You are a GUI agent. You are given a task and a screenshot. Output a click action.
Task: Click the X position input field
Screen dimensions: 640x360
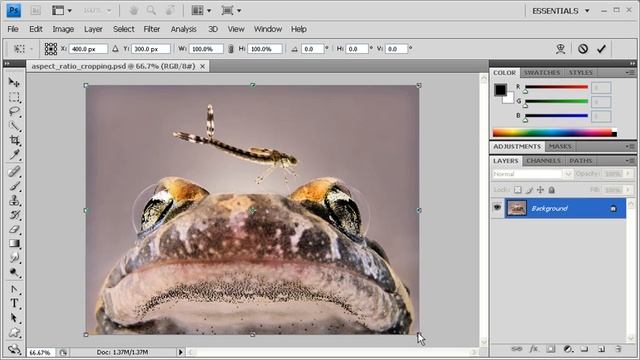[x=88, y=49]
